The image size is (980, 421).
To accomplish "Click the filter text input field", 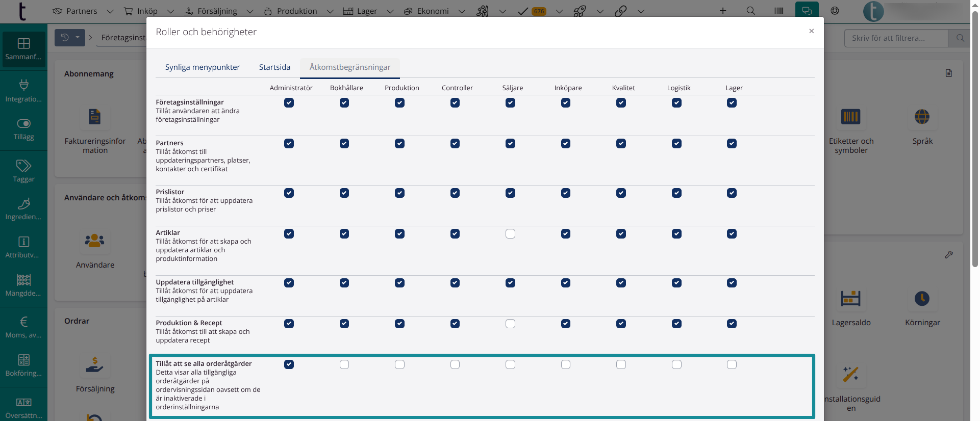I will 896,38.
